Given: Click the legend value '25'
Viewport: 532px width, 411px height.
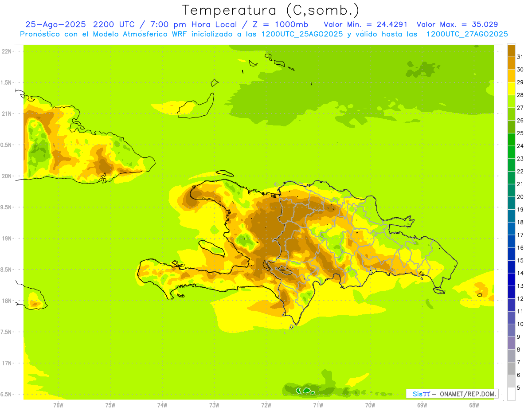Looking at the screenshot, I should (x=520, y=133).
